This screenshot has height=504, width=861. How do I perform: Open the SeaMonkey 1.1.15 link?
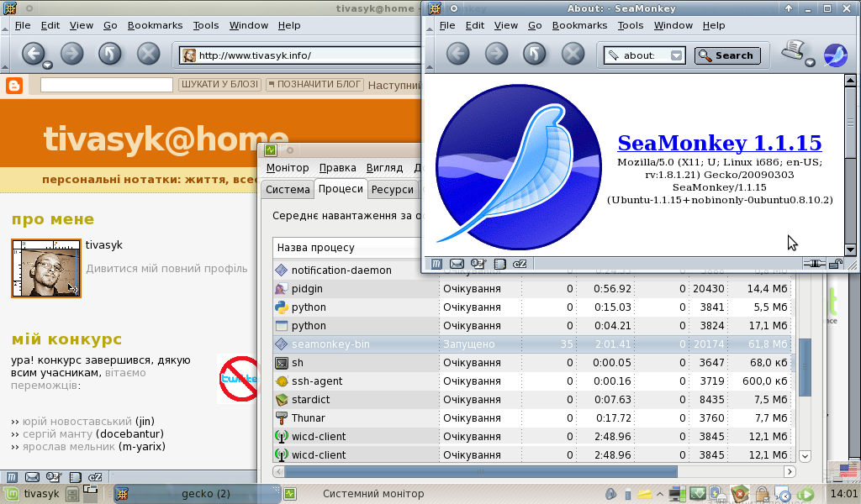[x=720, y=143]
